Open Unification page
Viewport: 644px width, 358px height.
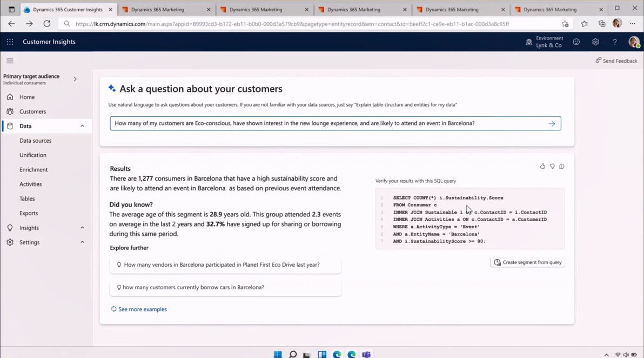(x=33, y=155)
